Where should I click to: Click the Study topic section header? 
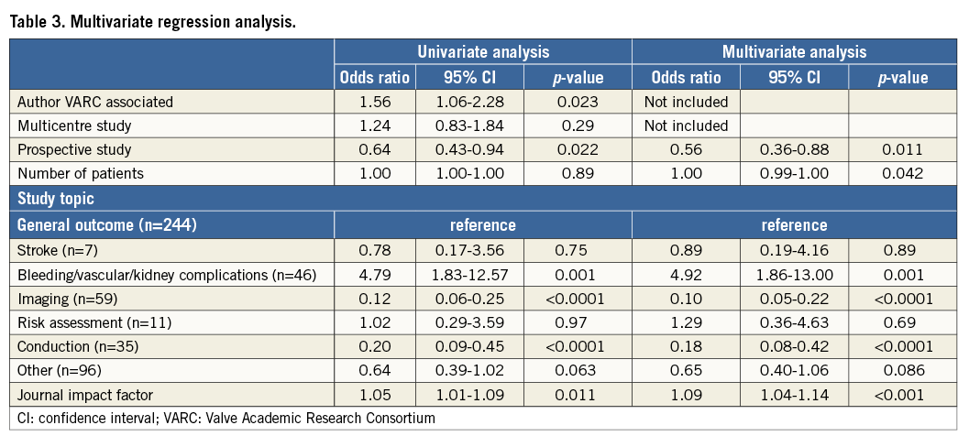(58, 198)
